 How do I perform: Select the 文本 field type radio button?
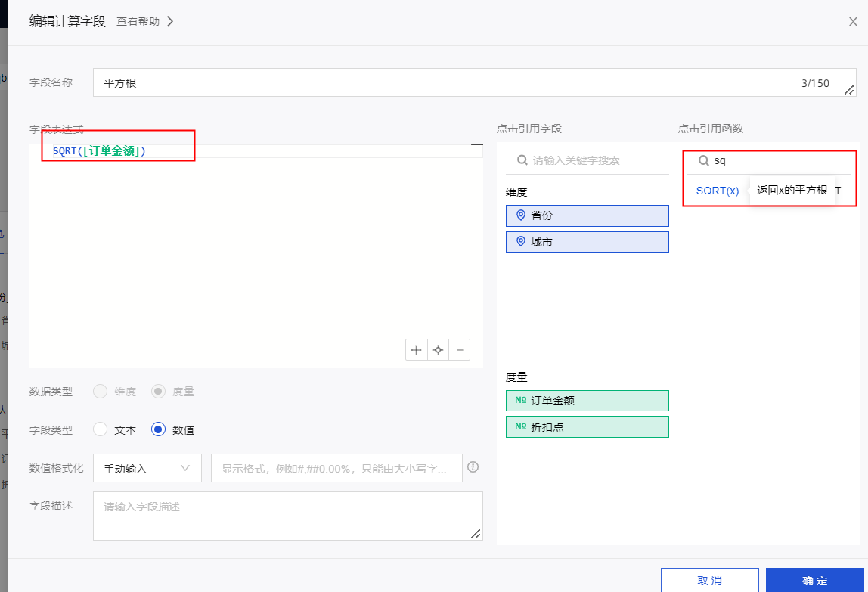coord(101,429)
